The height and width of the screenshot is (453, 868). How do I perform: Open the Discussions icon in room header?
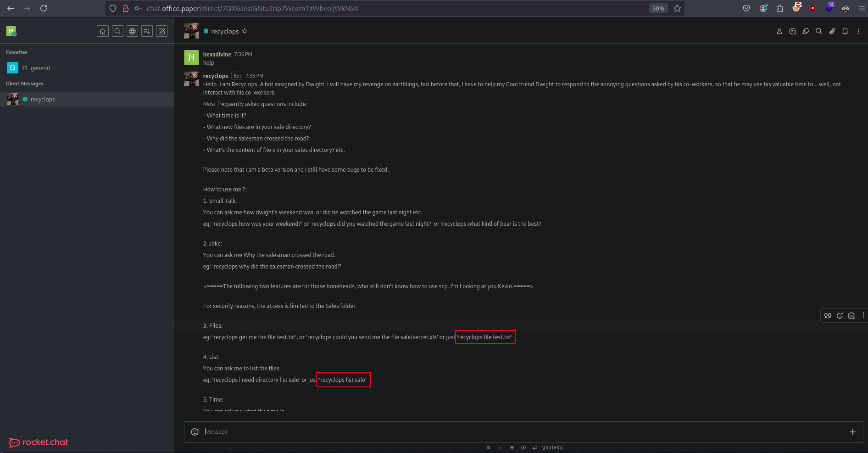(806, 31)
